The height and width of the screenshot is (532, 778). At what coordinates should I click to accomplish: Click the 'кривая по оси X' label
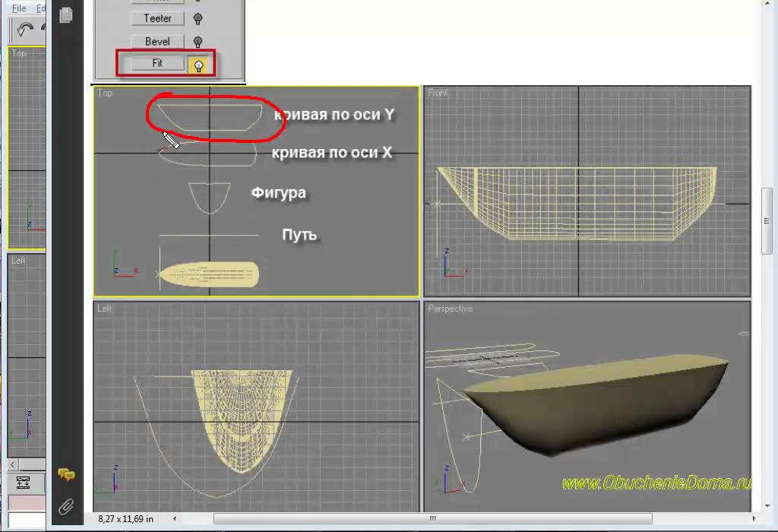click(x=331, y=152)
